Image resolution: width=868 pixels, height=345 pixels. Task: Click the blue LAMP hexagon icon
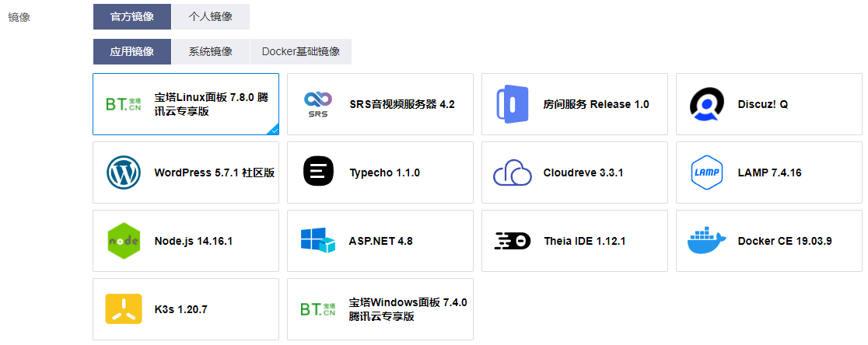[706, 172]
